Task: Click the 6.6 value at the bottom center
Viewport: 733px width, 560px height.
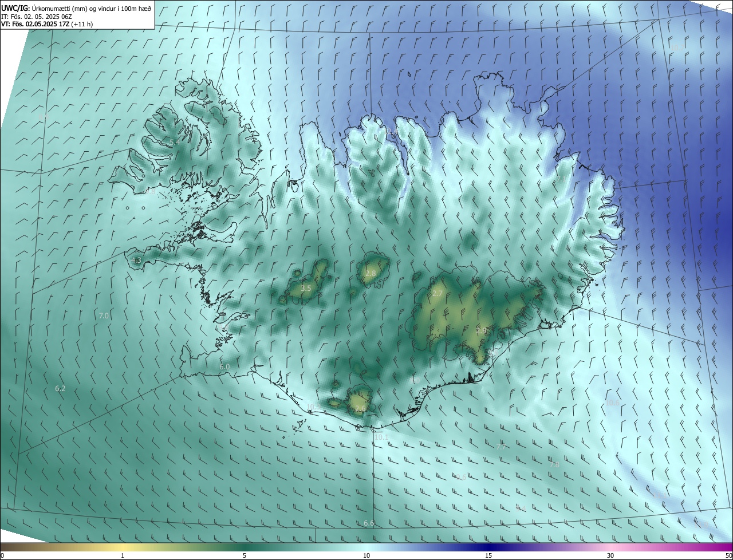Action: click(369, 523)
